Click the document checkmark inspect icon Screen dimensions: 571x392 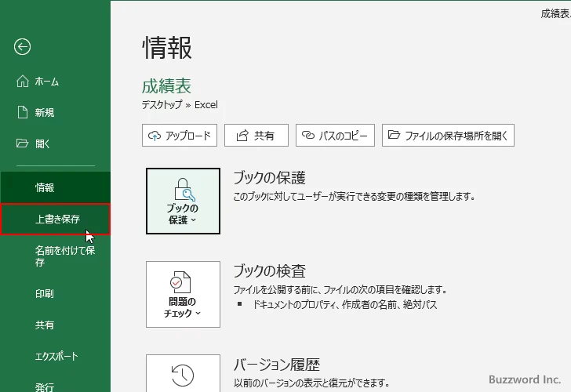180,282
